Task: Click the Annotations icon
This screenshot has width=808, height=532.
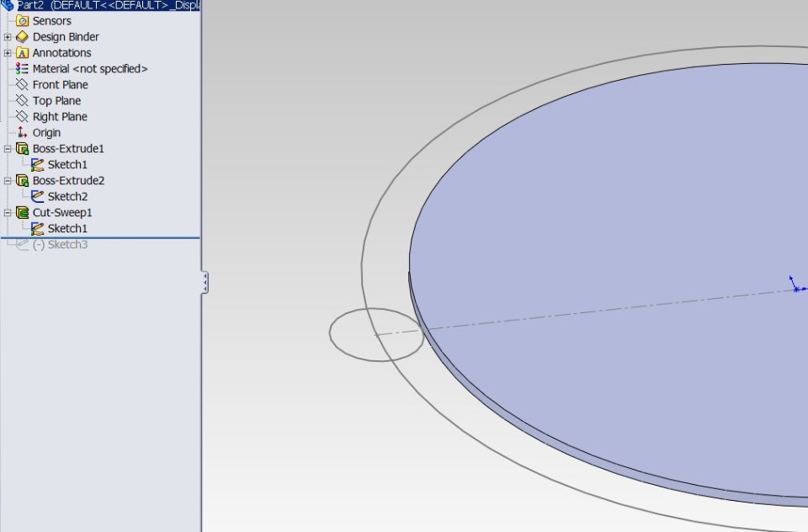Action: [22, 52]
